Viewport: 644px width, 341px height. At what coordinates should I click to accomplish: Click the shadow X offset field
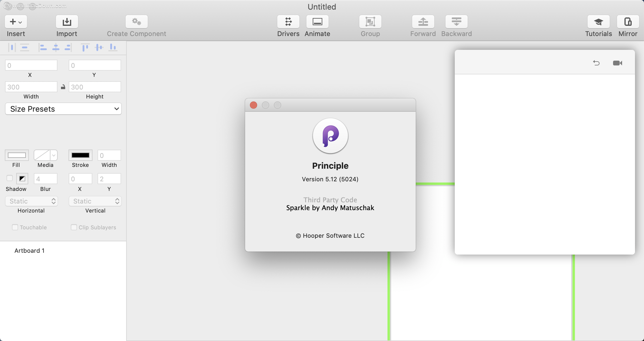pyautogui.click(x=80, y=179)
